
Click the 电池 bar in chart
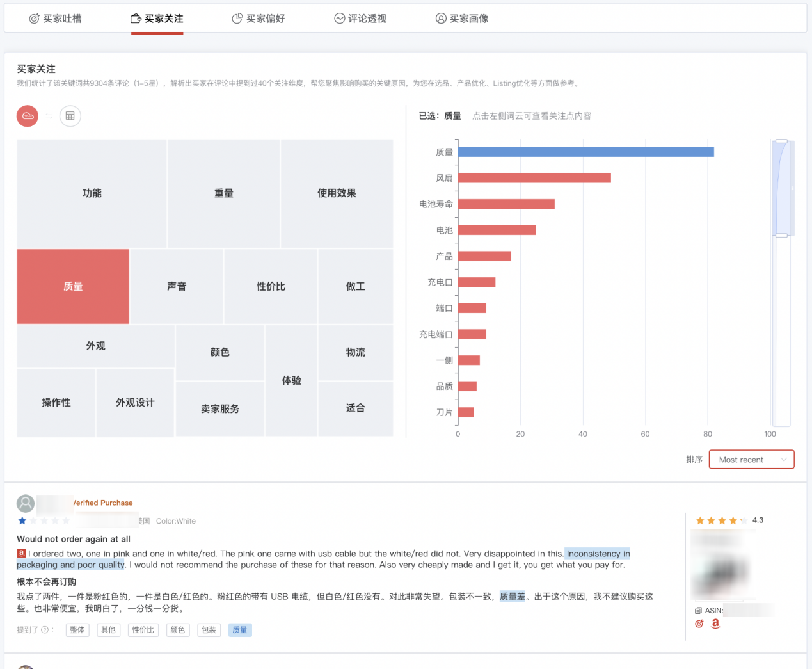[x=497, y=230]
